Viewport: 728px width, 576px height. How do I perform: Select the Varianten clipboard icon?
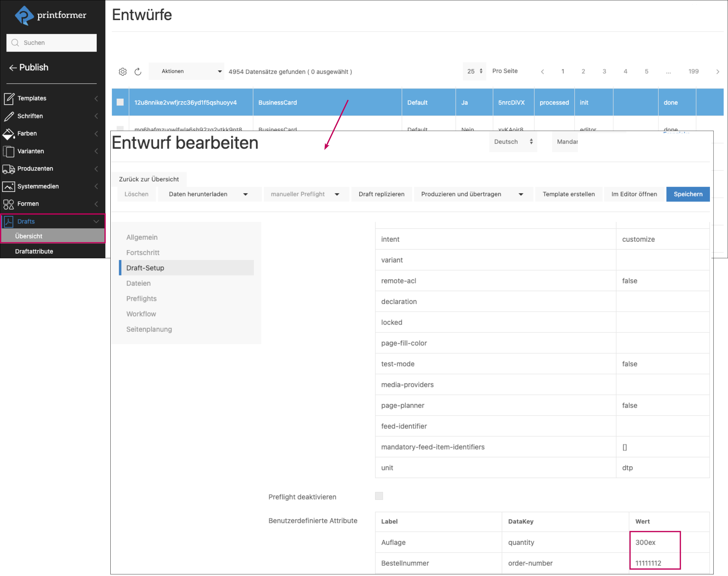coord(9,151)
